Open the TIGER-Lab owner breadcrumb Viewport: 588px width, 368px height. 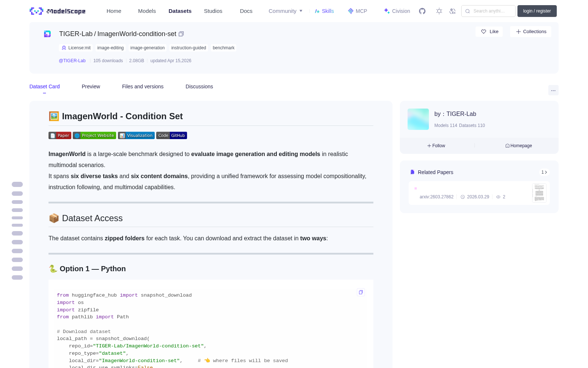[76, 34]
